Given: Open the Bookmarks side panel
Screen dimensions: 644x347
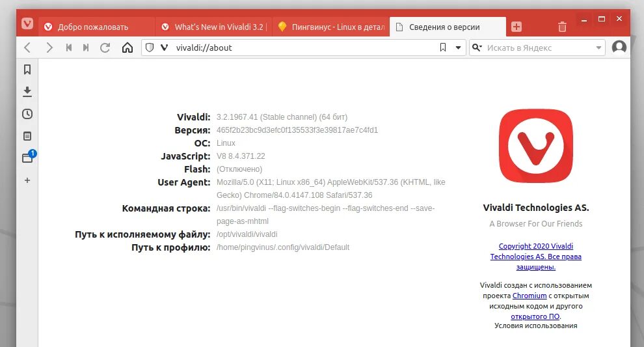Looking at the screenshot, I should pyautogui.click(x=27, y=70).
